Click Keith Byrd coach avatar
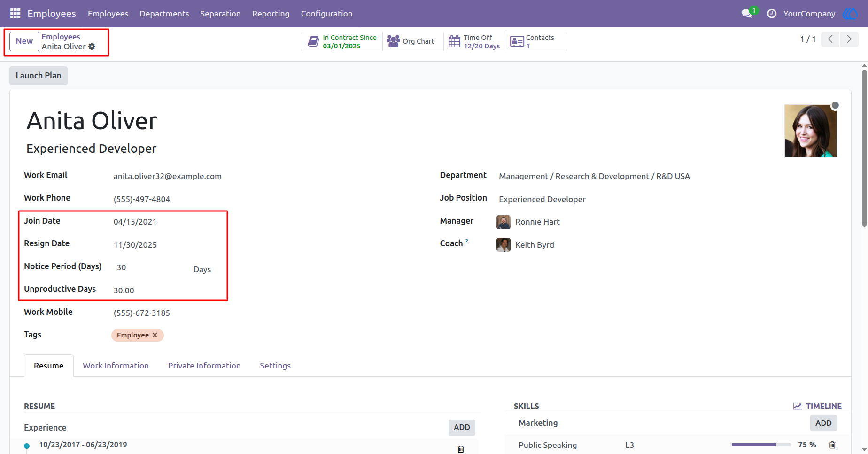 [x=504, y=245]
